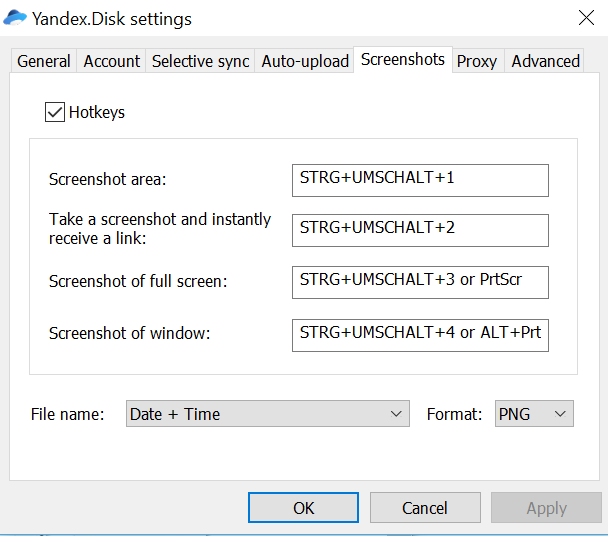Click the Apply button
The image size is (608, 536).
[x=546, y=508]
